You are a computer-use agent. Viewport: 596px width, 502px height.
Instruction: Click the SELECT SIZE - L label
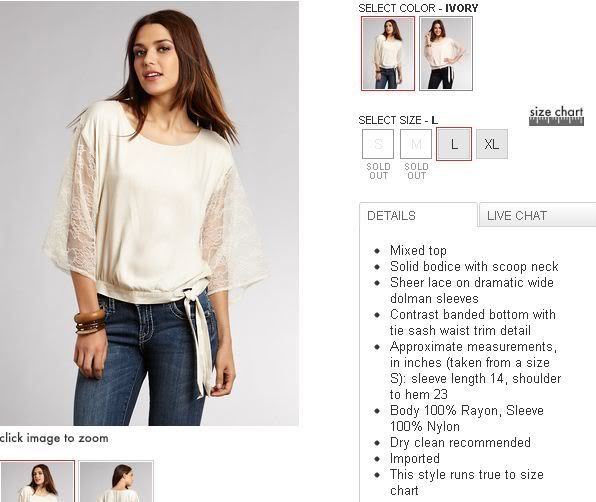(x=398, y=120)
